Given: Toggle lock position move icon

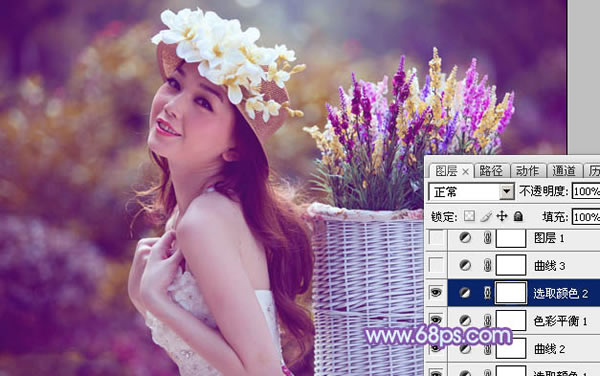Looking at the screenshot, I should click(x=502, y=216).
